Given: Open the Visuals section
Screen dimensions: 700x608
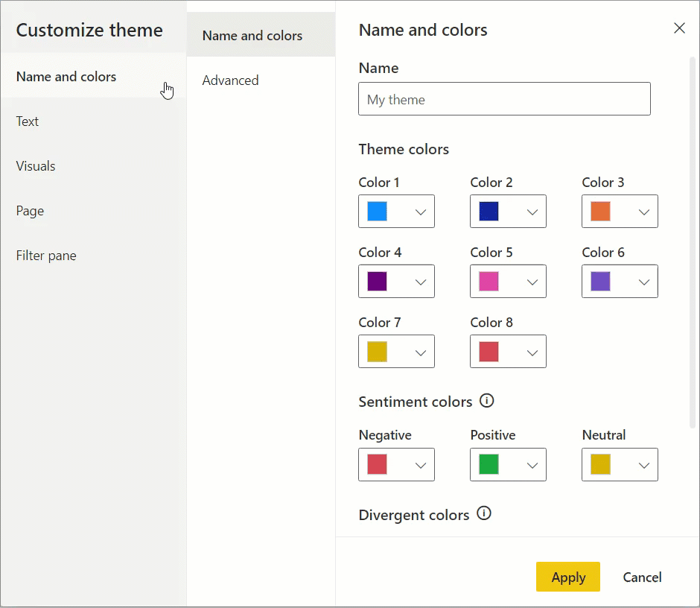Looking at the screenshot, I should tap(36, 166).
